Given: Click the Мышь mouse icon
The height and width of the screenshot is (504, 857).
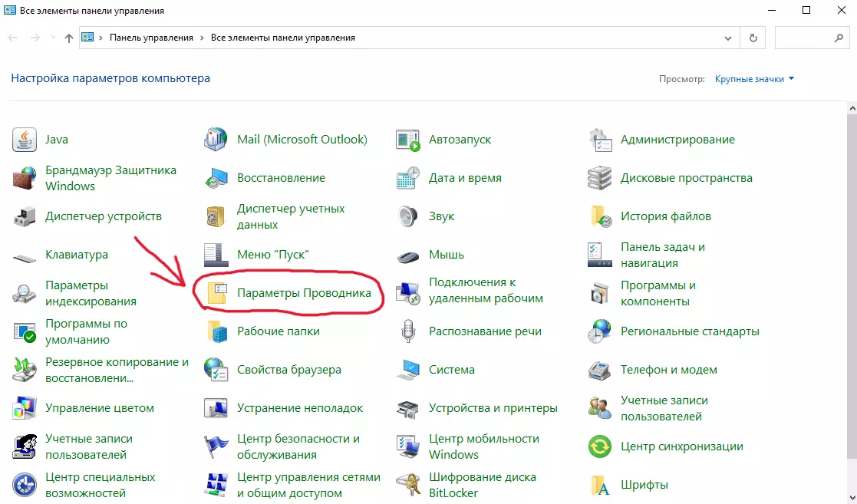Looking at the screenshot, I should pyautogui.click(x=407, y=255).
